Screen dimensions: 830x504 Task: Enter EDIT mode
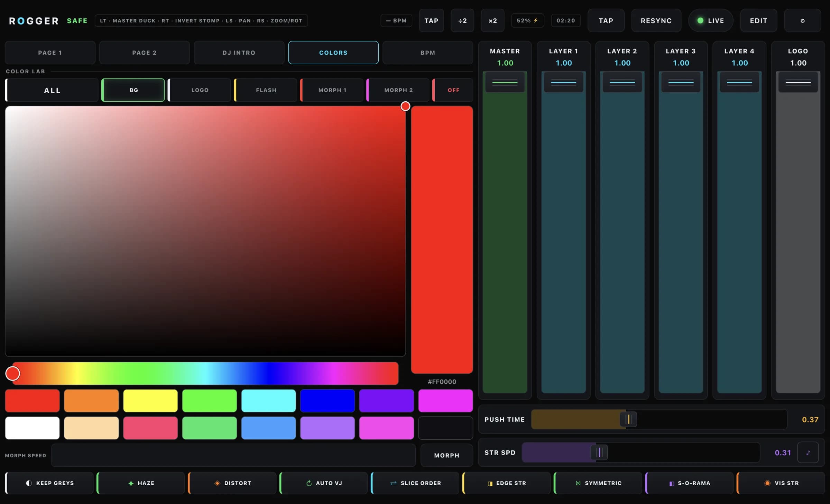coord(758,21)
